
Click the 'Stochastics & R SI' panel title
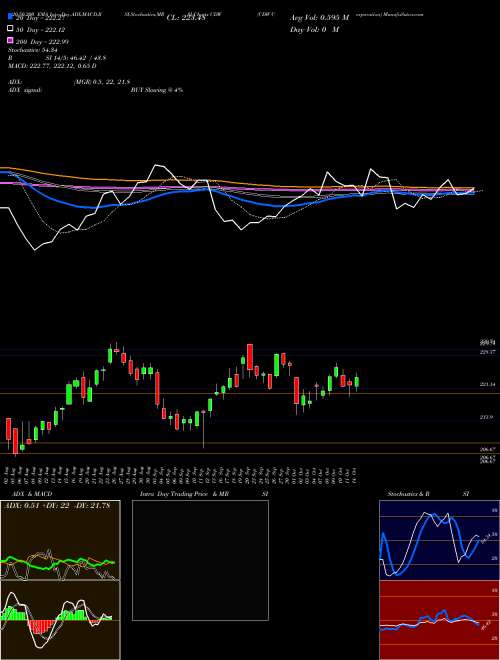coord(428,494)
